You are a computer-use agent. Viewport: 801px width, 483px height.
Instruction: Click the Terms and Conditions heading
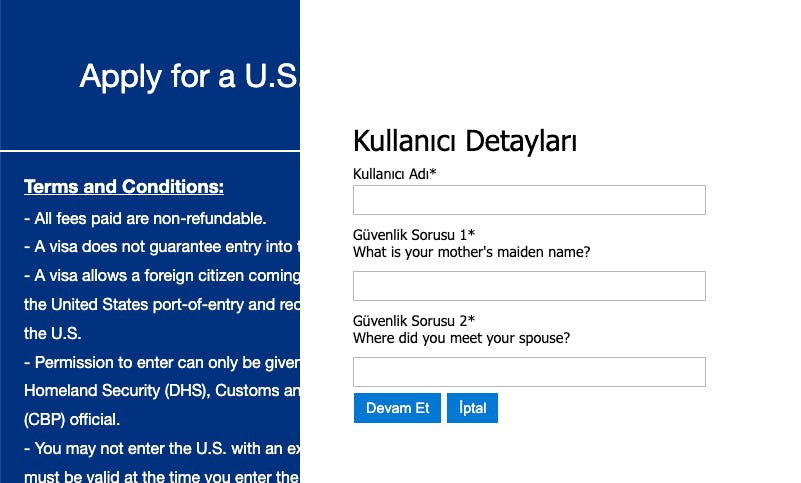click(123, 187)
